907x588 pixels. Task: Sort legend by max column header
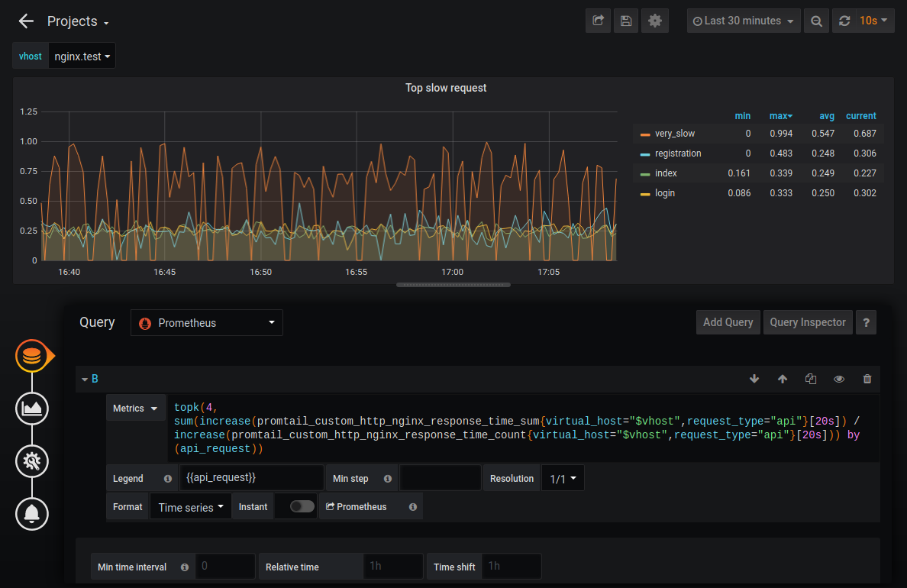click(x=780, y=116)
